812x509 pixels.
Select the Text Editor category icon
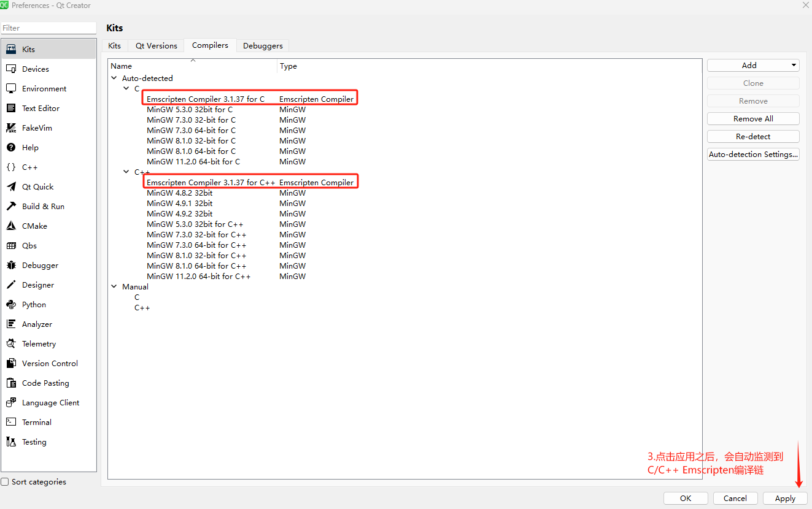point(11,108)
